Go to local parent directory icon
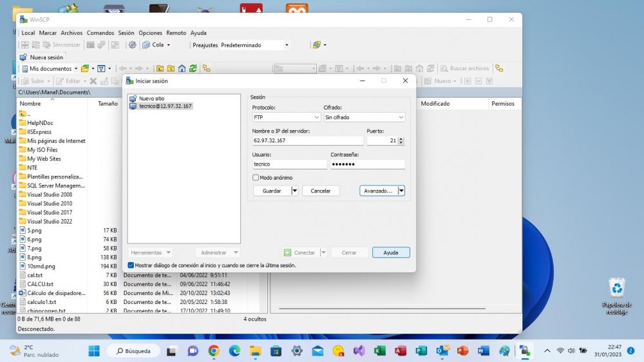The height and width of the screenshot is (362, 644). point(160,69)
